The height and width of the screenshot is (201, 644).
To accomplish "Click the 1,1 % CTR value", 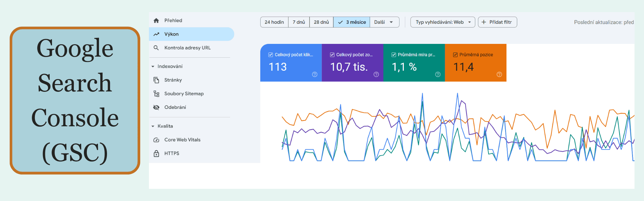I will [404, 67].
